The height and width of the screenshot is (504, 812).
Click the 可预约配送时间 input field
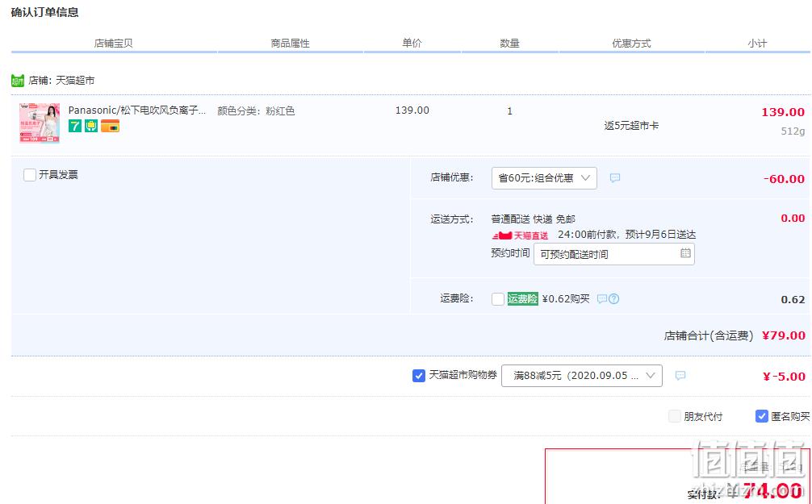613,254
